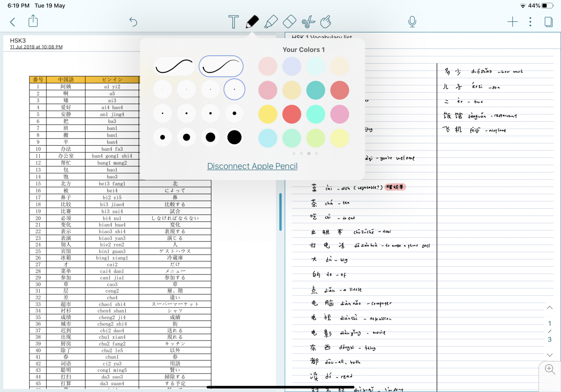
Task: Go to the next page with down chevron
Action: click(549, 355)
